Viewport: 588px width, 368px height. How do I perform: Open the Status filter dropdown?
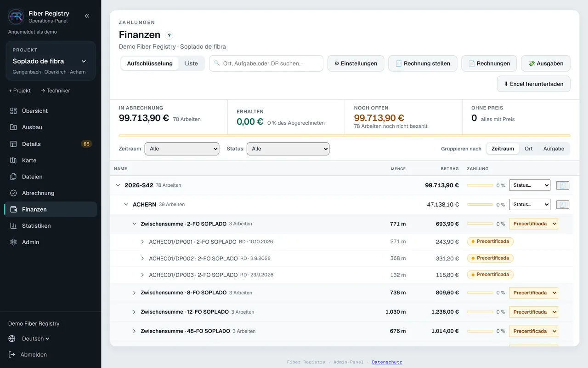[x=288, y=149]
